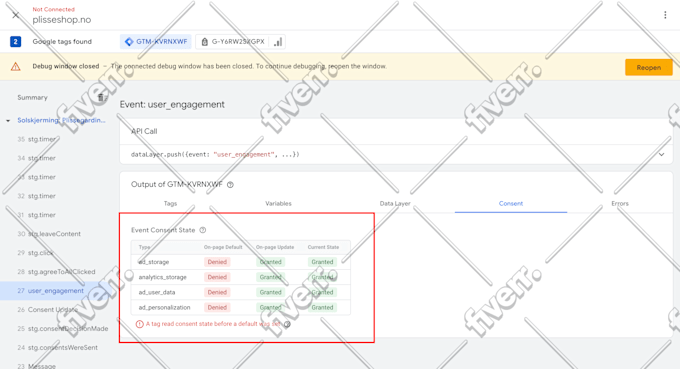Click the bar chart analytics icon

coord(278,42)
